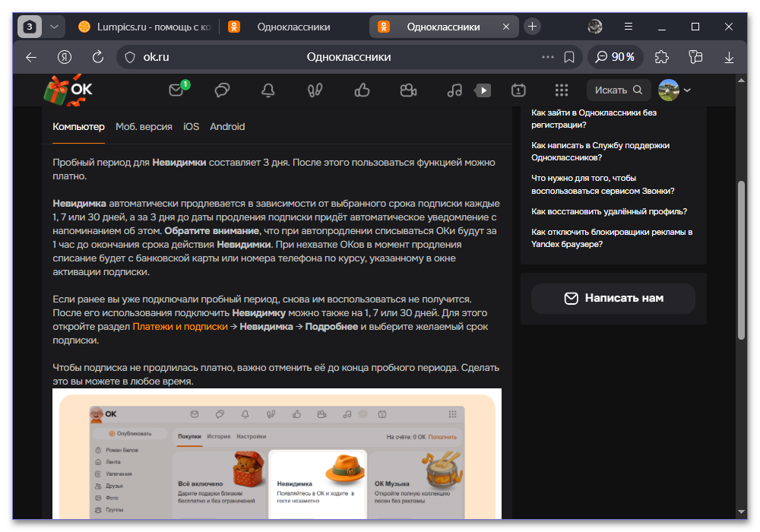Screen dimensions: 760x532
Task: Reload the current page
Action: [x=98, y=57]
